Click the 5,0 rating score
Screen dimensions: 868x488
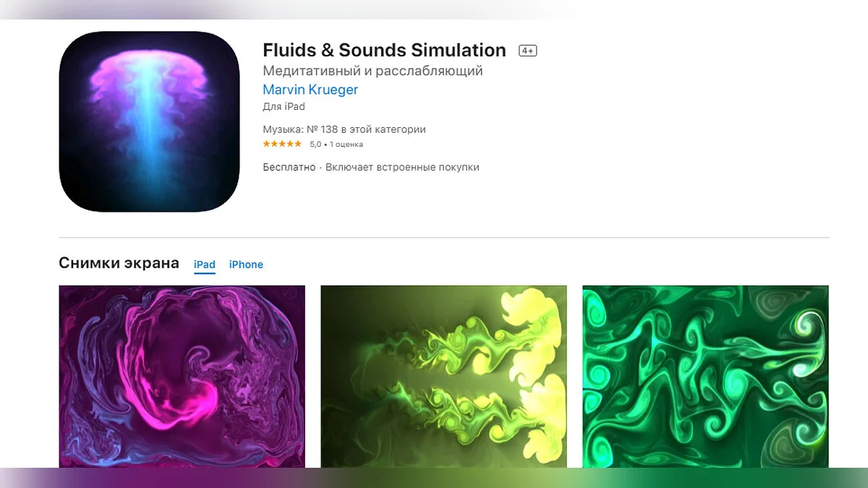pos(315,145)
